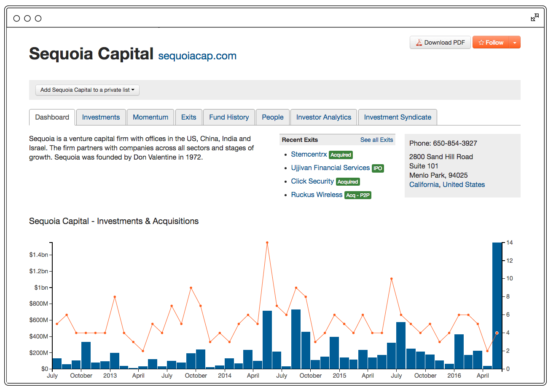Open the Ujjivan Financial Services link
548x392 pixels.
330,168
